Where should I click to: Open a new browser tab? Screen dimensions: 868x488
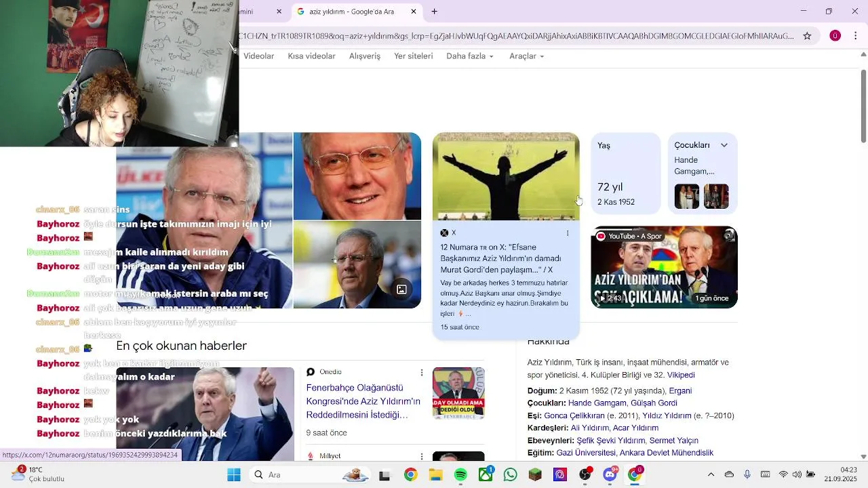coord(435,12)
